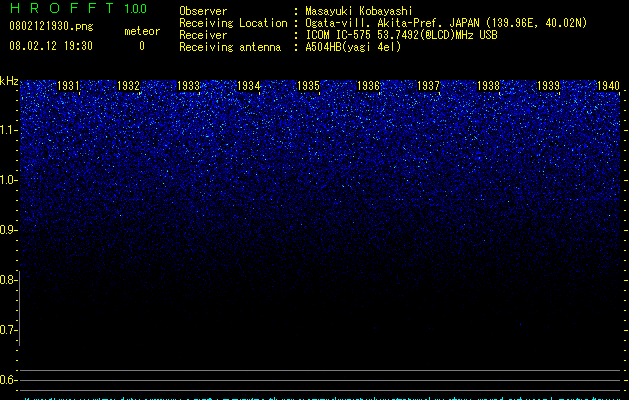The image size is (629, 400).
Task: Click the 1931 time marker
Action: [x=68, y=86]
